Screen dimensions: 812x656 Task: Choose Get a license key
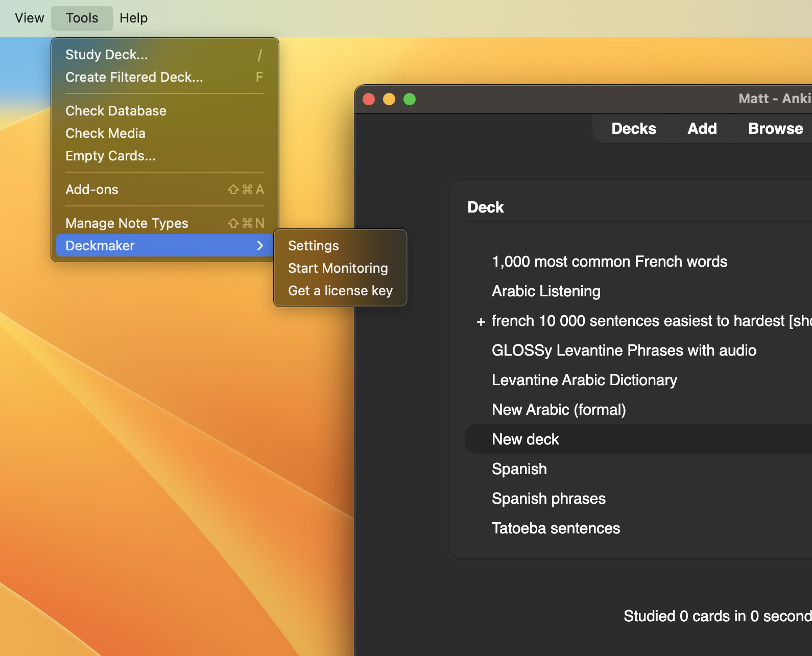coord(340,291)
